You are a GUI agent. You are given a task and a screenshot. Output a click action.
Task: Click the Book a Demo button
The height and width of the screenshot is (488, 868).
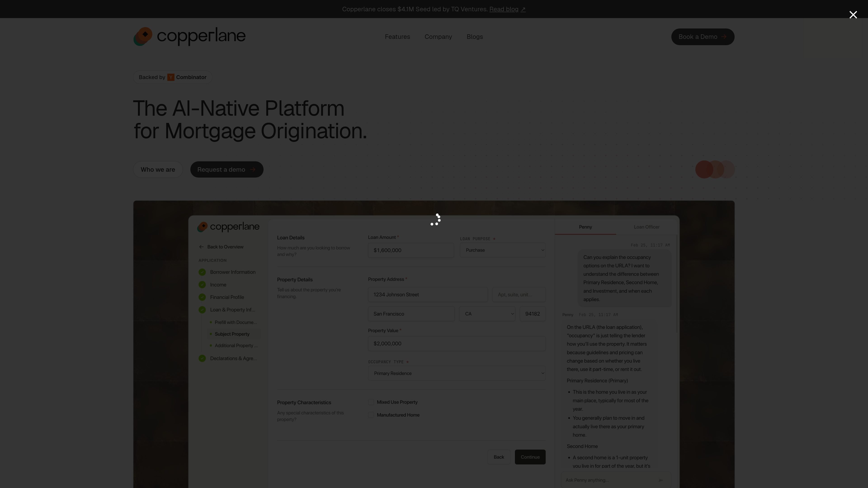pyautogui.click(x=703, y=37)
